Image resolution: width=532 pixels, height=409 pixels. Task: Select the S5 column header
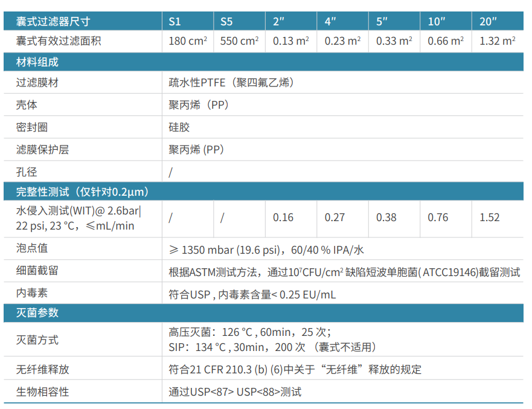226,22
